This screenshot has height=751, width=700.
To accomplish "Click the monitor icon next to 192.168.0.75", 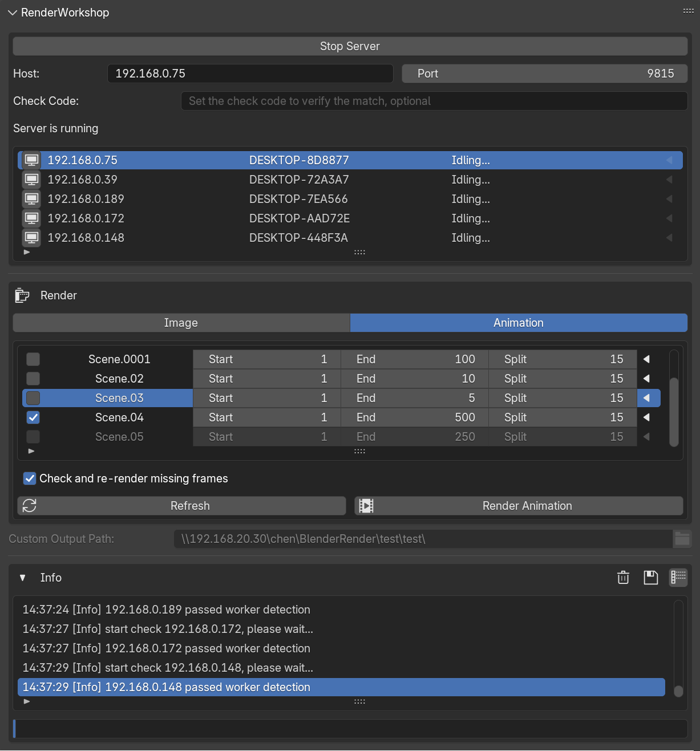I will coord(31,160).
